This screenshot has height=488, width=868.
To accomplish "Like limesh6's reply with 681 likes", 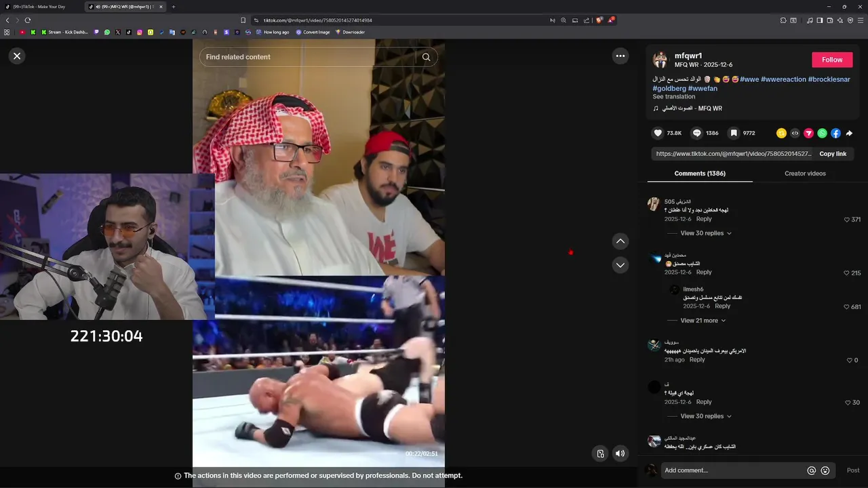I will point(847,307).
